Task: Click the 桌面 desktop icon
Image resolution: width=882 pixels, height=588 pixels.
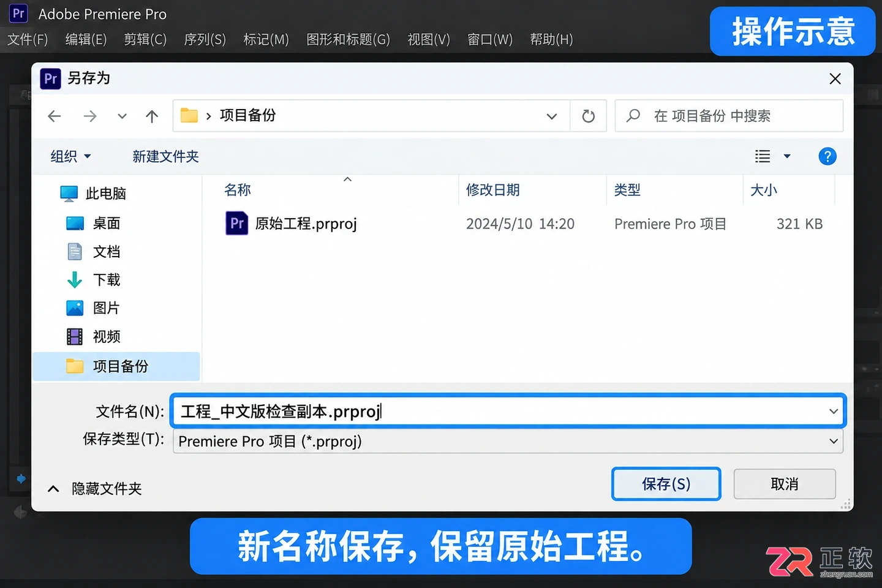Action: click(x=75, y=223)
